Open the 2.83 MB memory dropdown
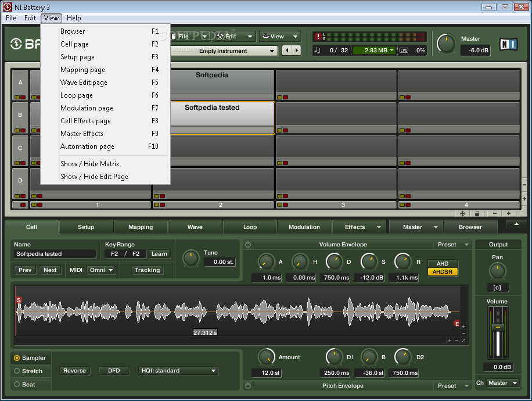Viewport: 532px width, 401px height. coord(375,50)
